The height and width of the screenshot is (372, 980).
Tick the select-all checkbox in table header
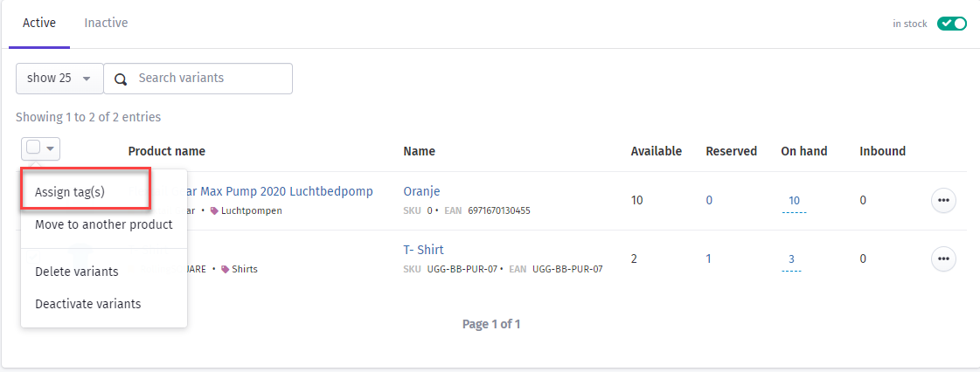click(x=34, y=148)
